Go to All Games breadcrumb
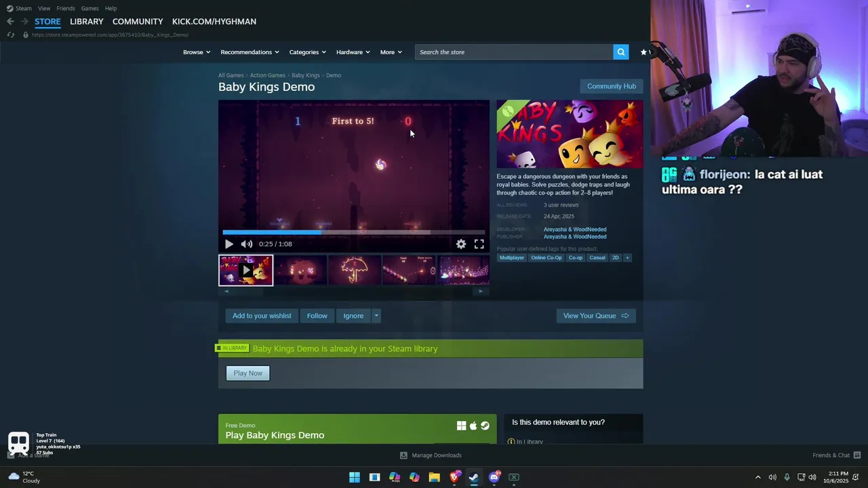The height and width of the screenshot is (488, 868). (x=231, y=75)
